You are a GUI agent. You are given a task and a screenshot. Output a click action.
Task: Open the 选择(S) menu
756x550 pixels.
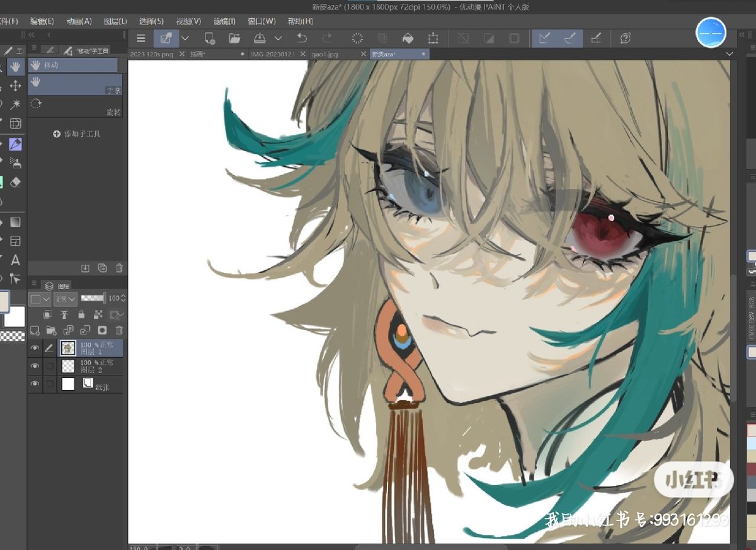[x=151, y=21]
